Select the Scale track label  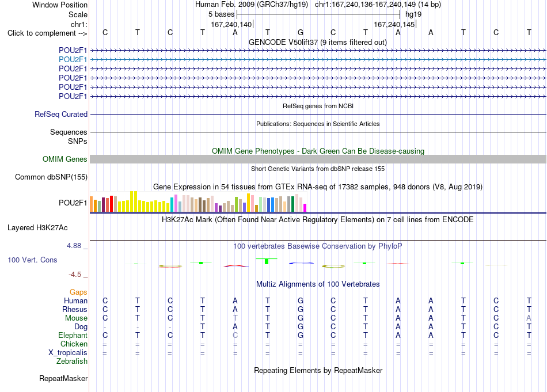click(x=78, y=14)
